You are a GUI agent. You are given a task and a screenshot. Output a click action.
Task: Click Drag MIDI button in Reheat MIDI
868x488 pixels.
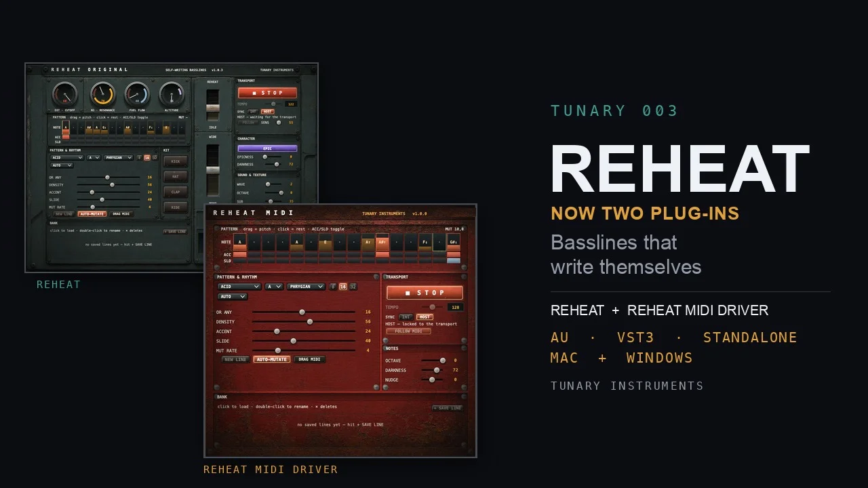coord(309,359)
